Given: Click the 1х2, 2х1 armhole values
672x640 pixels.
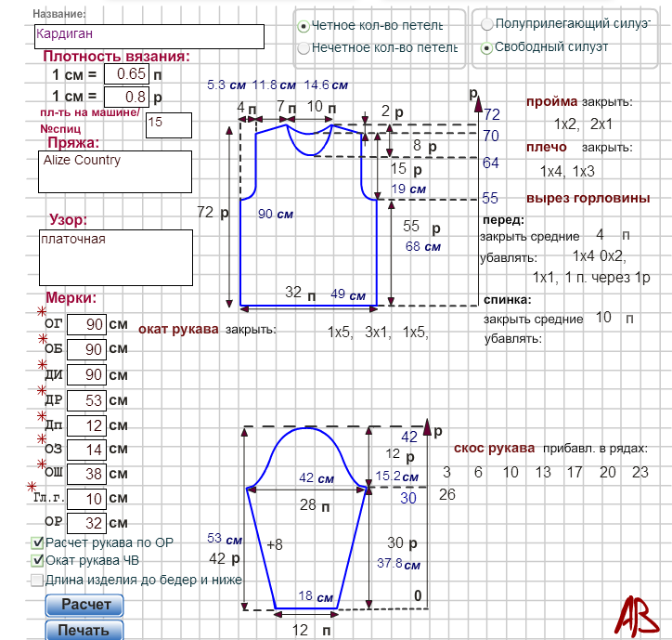Looking at the screenshot, I should pos(583,124).
